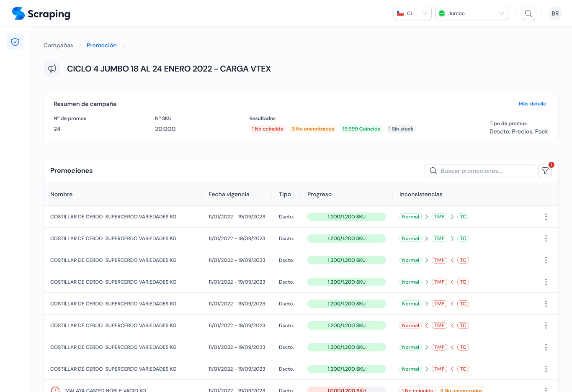572x392 pixels.
Task: Click the '19.999 Coincide' results badge
Action: pyautogui.click(x=361, y=129)
